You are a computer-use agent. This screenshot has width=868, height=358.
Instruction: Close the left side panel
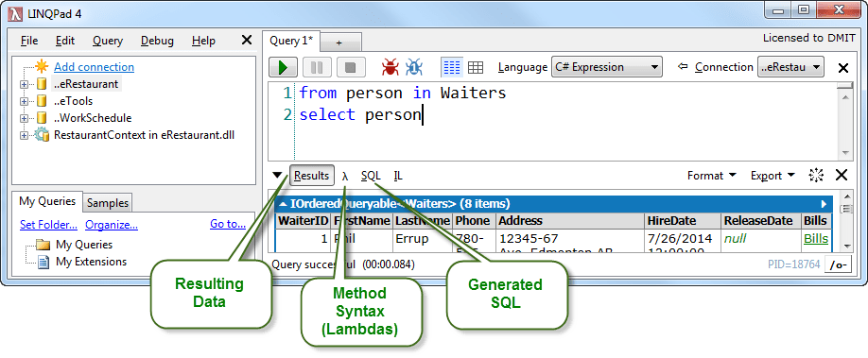coord(247,40)
